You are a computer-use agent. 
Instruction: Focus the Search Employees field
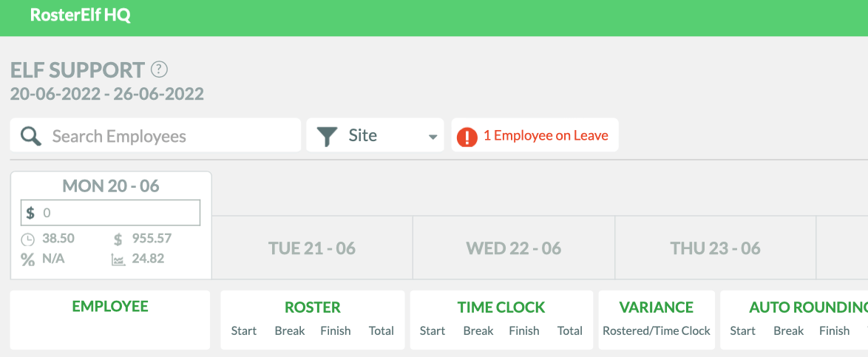click(155, 135)
